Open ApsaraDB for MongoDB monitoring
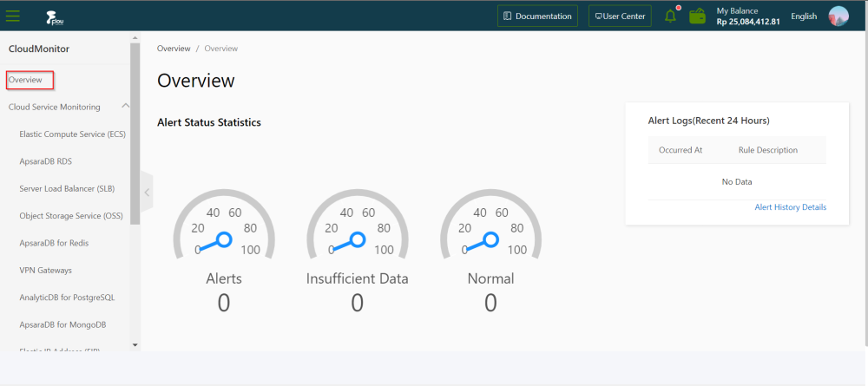The height and width of the screenshot is (386, 868). pos(62,324)
